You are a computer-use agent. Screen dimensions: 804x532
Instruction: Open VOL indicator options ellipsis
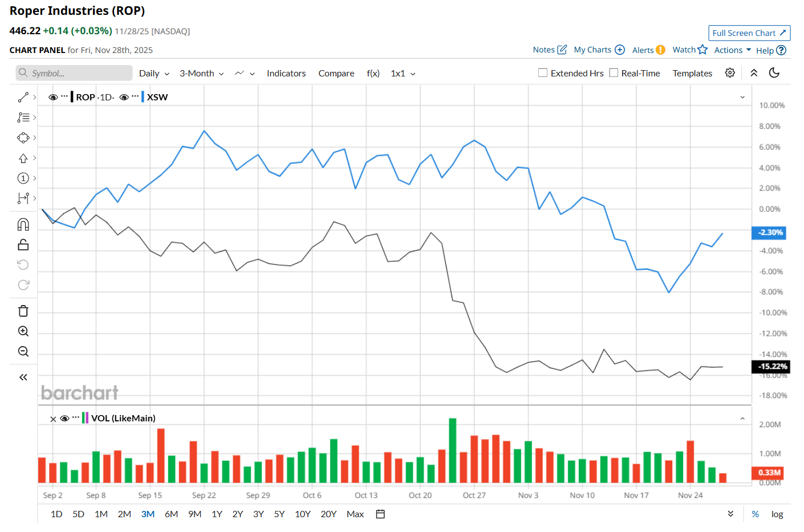(76, 417)
